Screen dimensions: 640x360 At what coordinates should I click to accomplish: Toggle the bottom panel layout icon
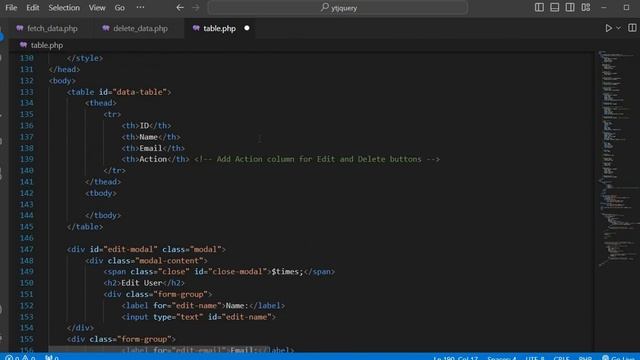[555, 7]
